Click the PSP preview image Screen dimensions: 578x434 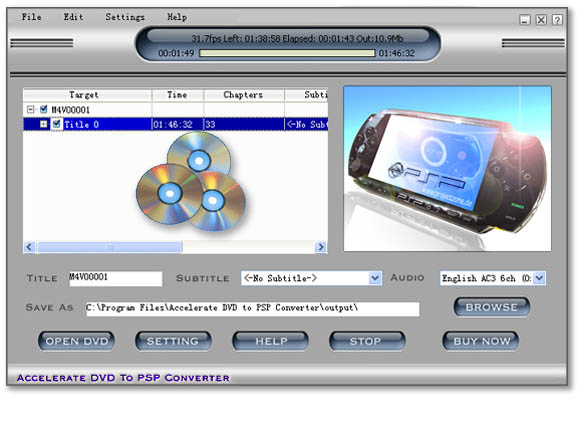point(447,169)
